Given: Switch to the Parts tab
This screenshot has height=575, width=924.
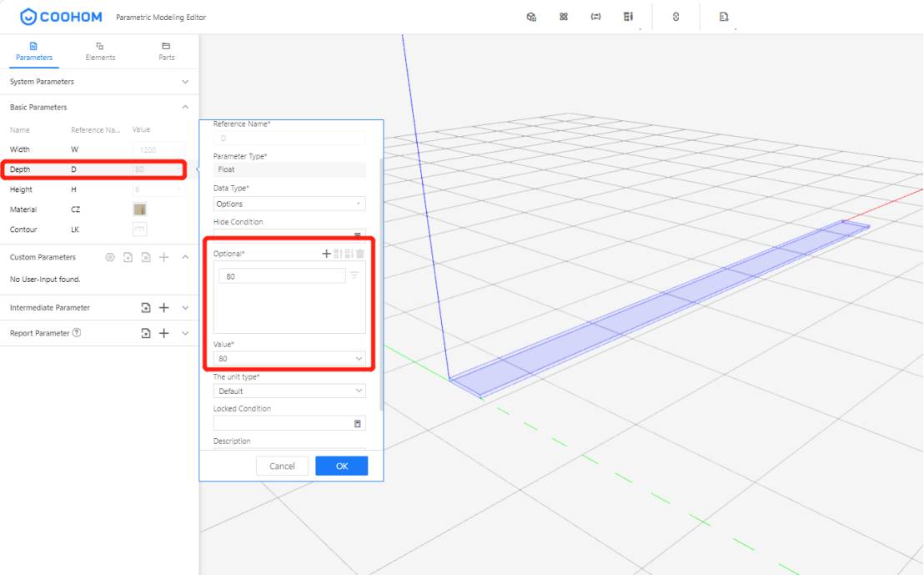Looking at the screenshot, I should coord(167,52).
